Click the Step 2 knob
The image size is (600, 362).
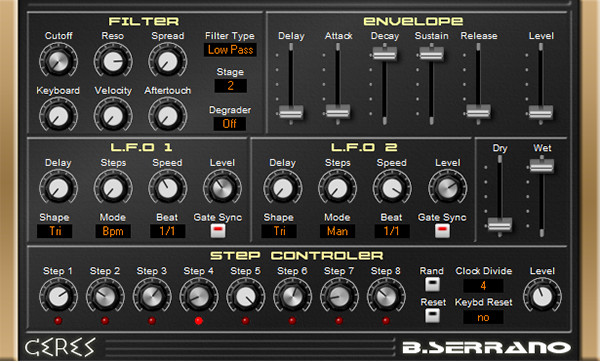[105, 296]
